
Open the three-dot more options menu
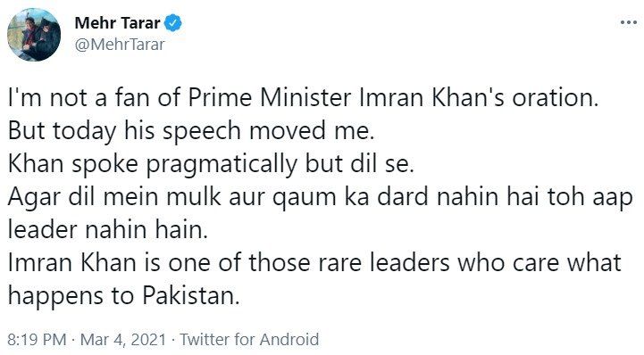coord(629,22)
